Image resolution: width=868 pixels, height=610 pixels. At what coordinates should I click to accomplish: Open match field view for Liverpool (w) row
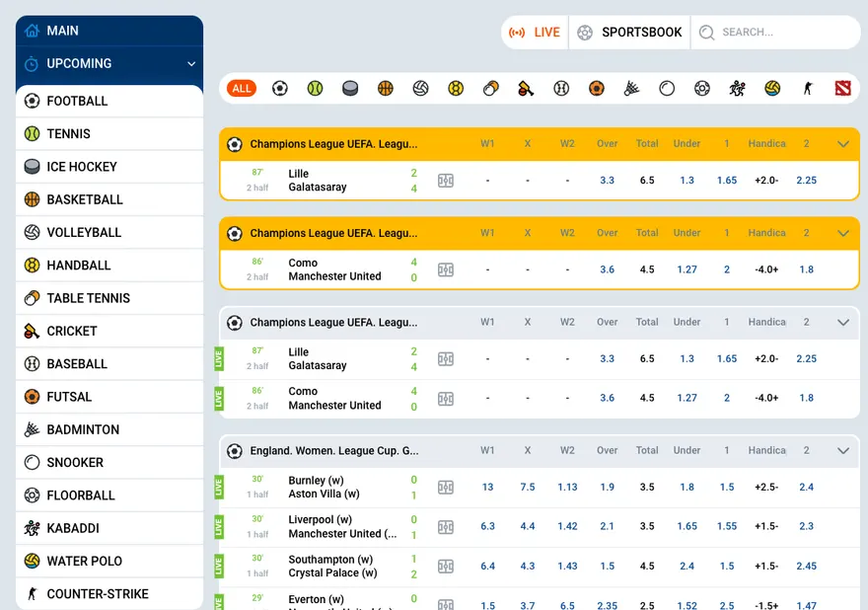pos(446,526)
